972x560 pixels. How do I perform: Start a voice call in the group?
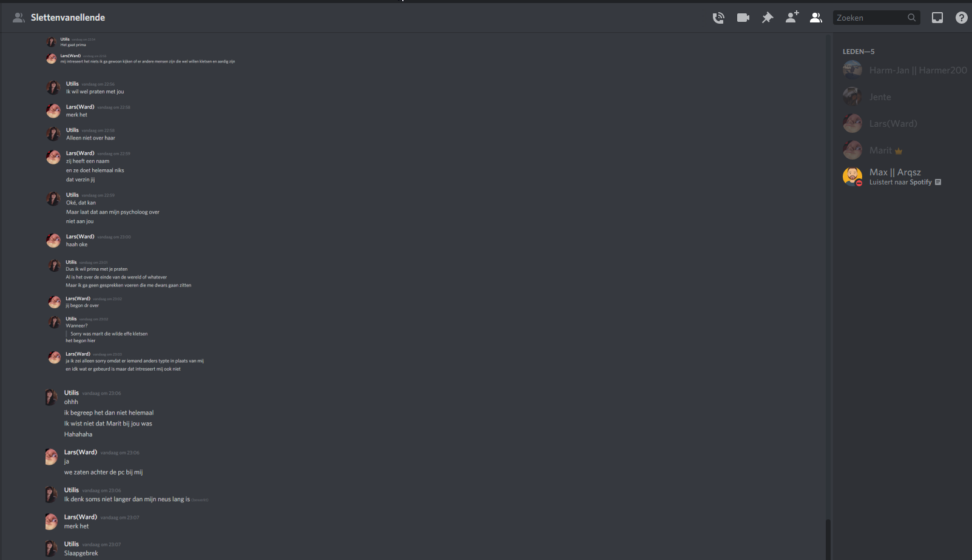tap(718, 18)
